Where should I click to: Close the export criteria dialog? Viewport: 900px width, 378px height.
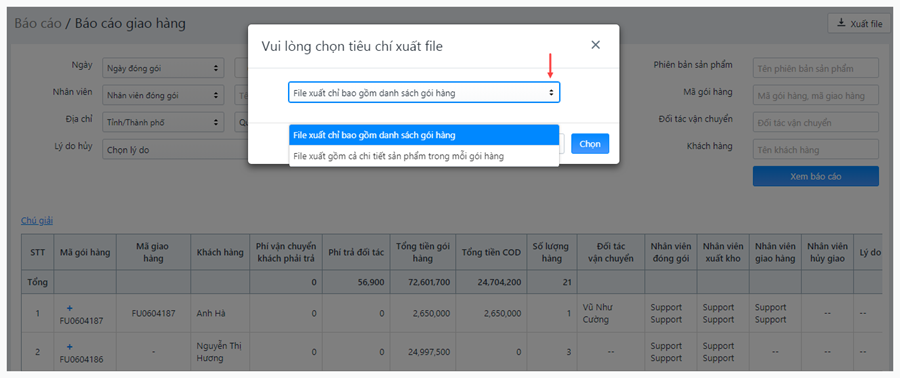point(595,45)
